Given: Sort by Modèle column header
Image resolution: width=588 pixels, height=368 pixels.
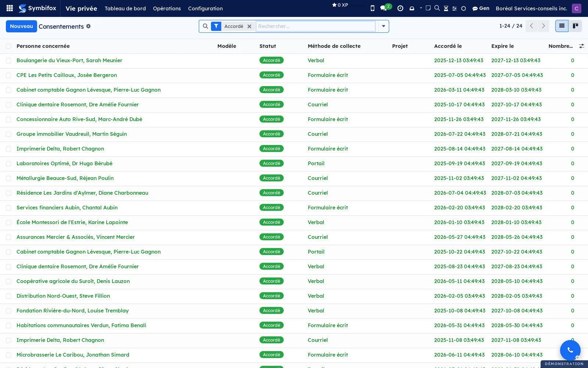Looking at the screenshot, I should coord(227,46).
